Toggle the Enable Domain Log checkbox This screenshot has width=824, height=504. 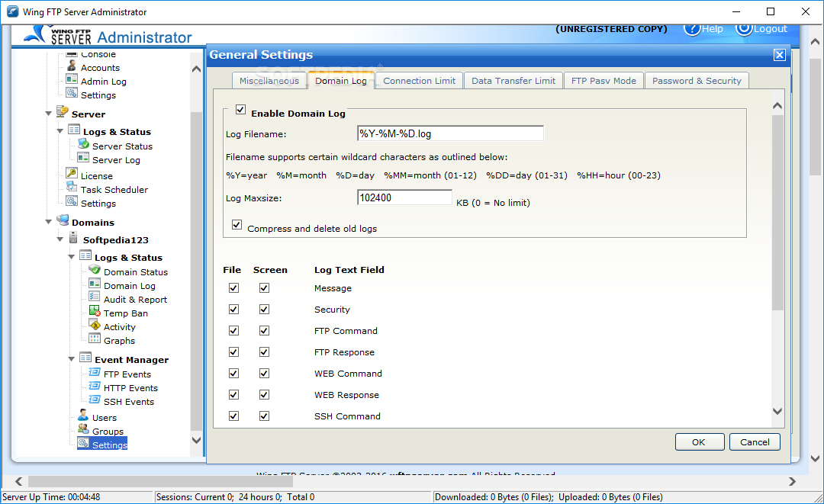[240, 110]
